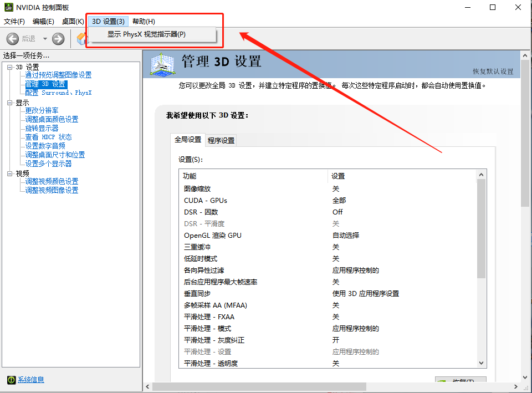This screenshot has height=393, width=532.
Task: Click the NVIDIA app icon in title bar
Action: 9,7
